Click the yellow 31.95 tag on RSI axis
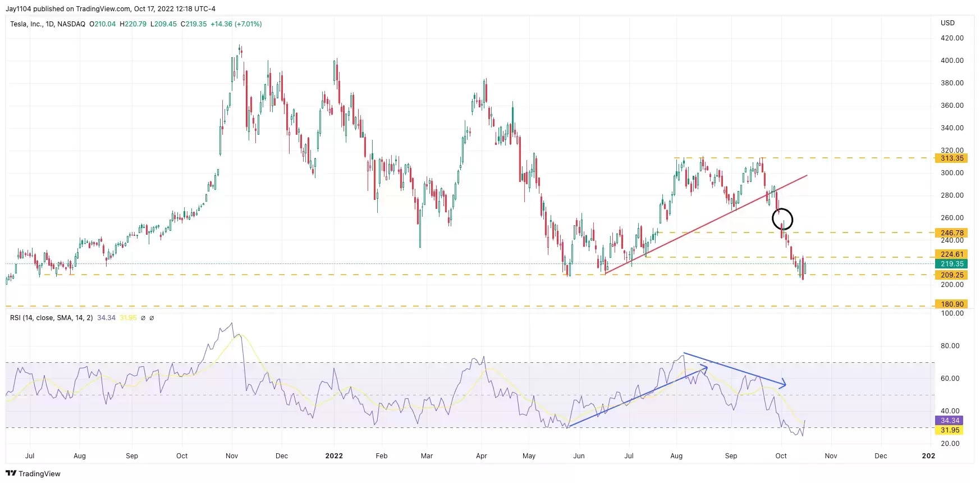The image size is (980, 483). point(950,430)
